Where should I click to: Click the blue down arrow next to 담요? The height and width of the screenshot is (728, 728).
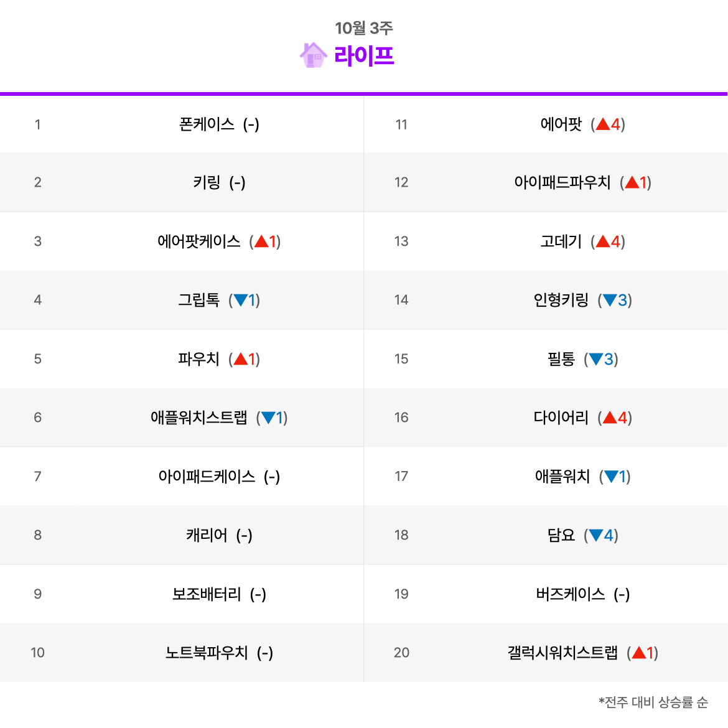(x=596, y=535)
